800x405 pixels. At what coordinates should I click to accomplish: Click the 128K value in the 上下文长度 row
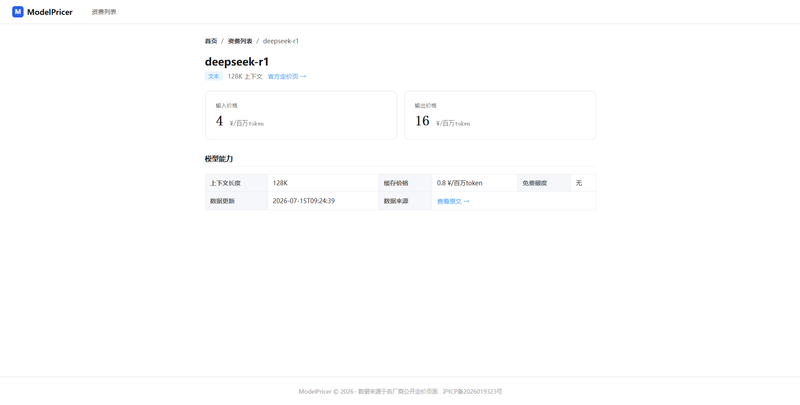(x=280, y=183)
